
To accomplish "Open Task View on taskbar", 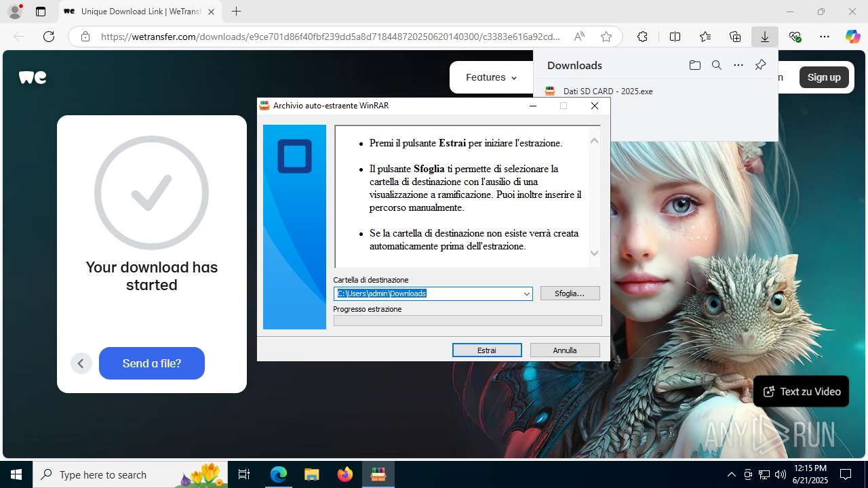I will click(x=244, y=474).
